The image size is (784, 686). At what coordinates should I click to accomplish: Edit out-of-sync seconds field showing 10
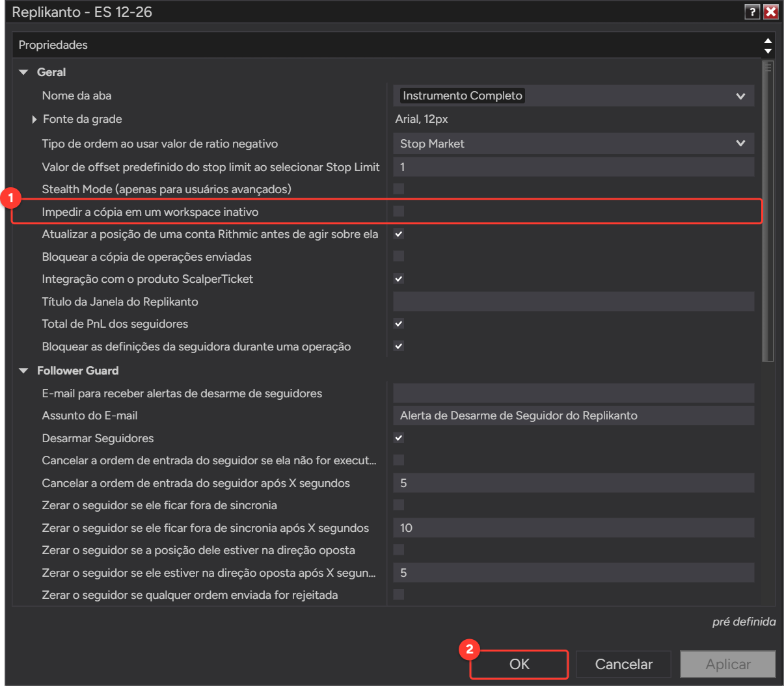pyautogui.click(x=574, y=528)
